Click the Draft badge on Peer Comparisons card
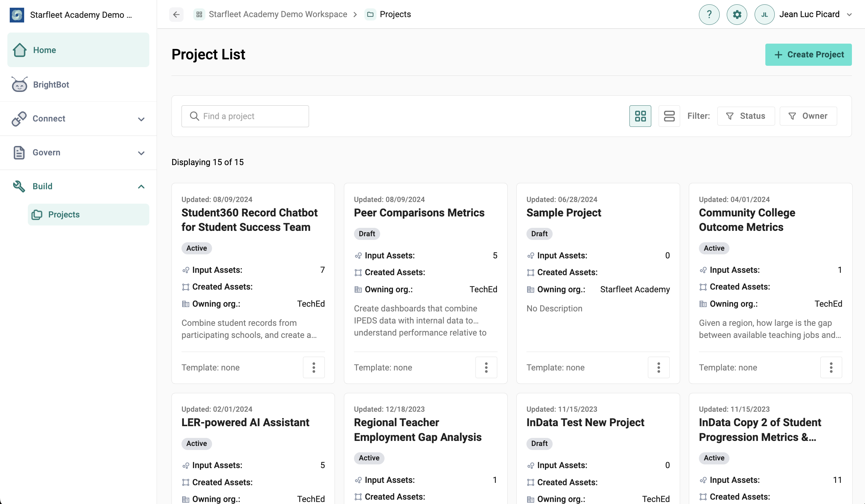 pos(367,234)
